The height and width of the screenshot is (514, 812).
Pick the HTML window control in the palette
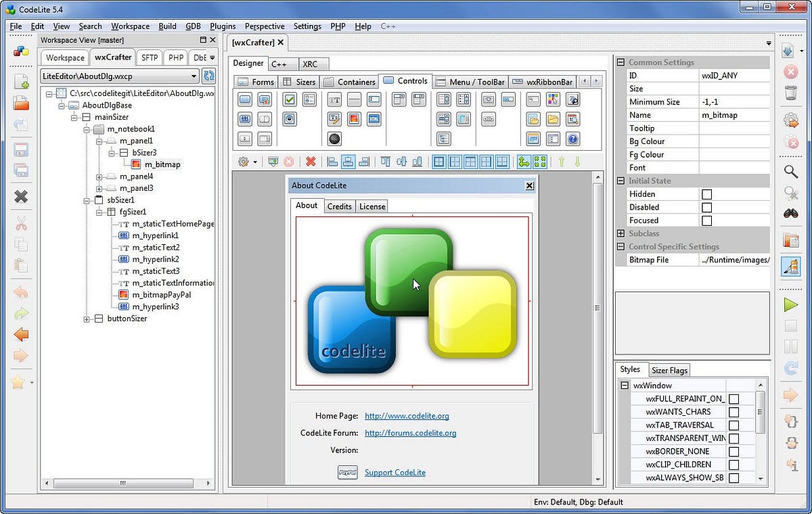tap(374, 119)
